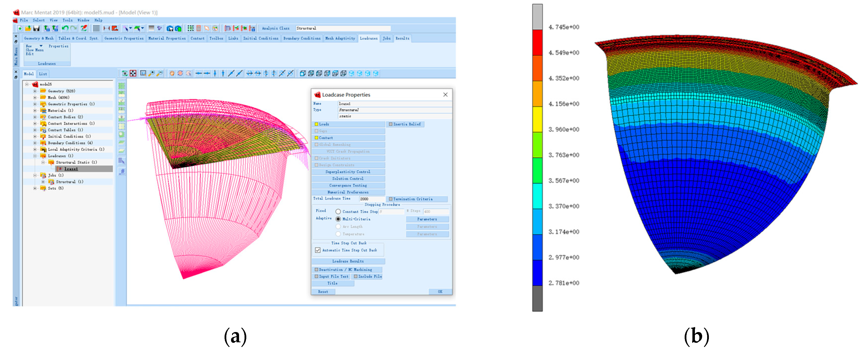This screenshot has height=354, width=868.
Task: Click the Convergence Testing button
Action: (348, 185)
